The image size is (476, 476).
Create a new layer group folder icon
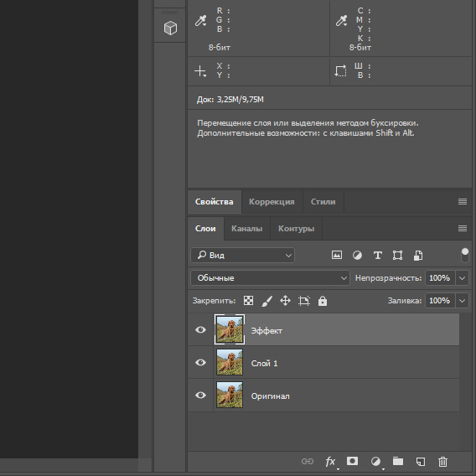coord(398,461)
